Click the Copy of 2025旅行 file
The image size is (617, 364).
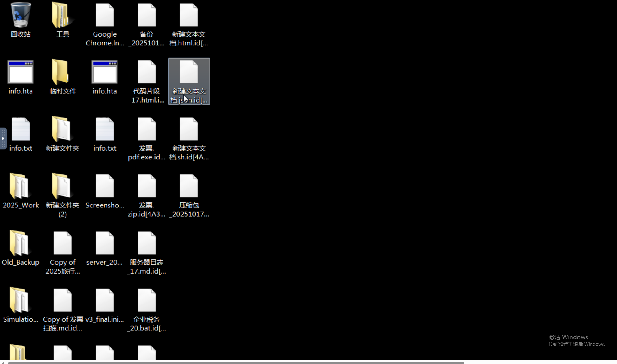63,243
